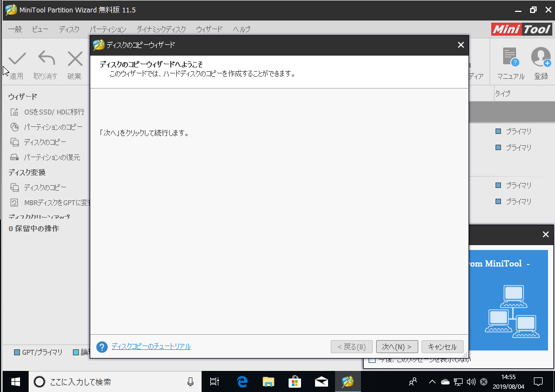Open the ウィザード menu
Viewport: 555px width, 392px height.
pos(209,29)
